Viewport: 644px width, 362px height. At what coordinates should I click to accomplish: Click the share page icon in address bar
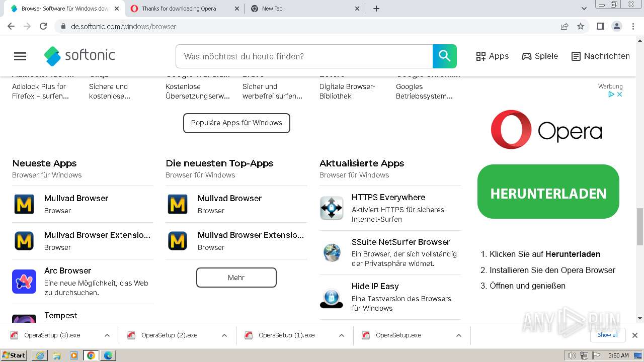click(565, 26)
